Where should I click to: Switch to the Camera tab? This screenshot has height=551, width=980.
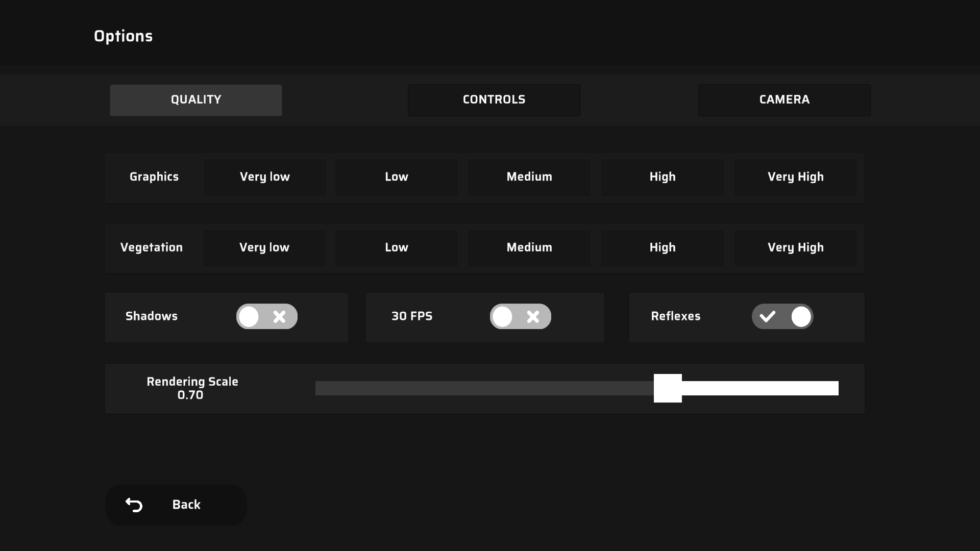[x=785, y=99]
